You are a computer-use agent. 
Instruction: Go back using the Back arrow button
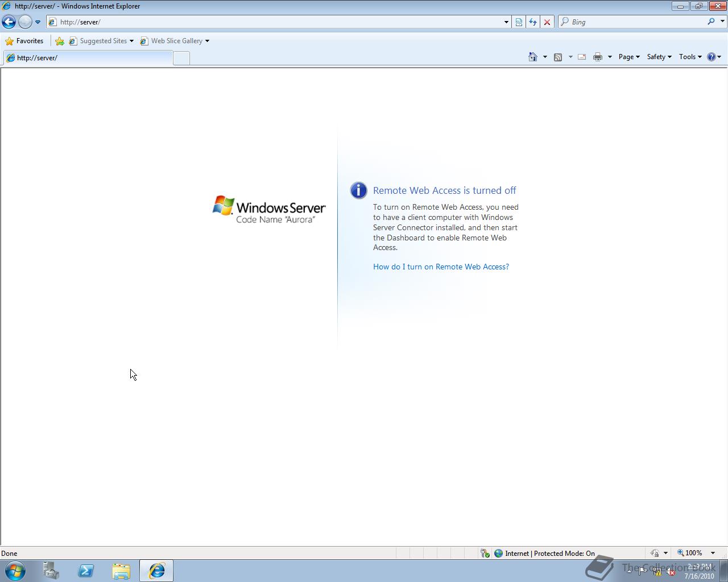[x=9, y=22]
